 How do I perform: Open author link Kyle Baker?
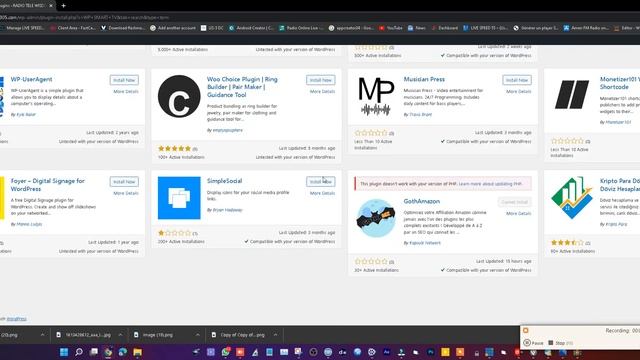point(26,115)
